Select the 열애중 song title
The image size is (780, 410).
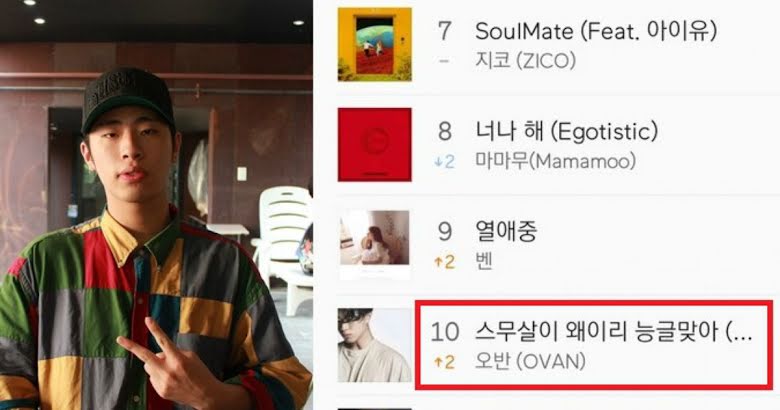click(x=506, y=231)
